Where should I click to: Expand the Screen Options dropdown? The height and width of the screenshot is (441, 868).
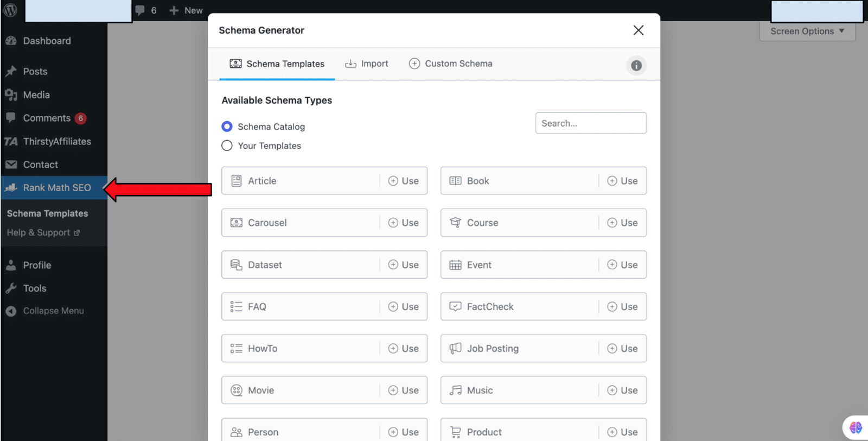tap(807, 31)
